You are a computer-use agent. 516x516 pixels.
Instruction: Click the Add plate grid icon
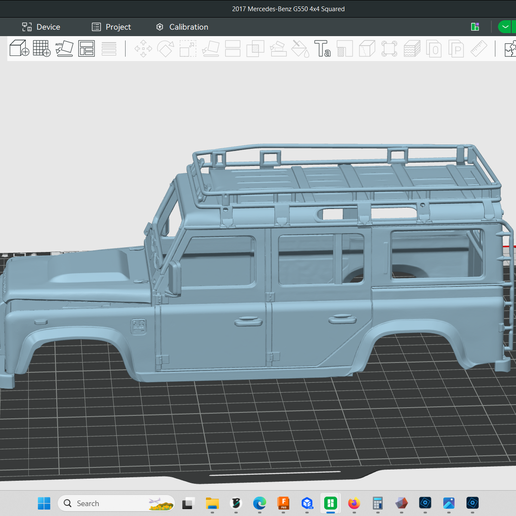point(42,48)
